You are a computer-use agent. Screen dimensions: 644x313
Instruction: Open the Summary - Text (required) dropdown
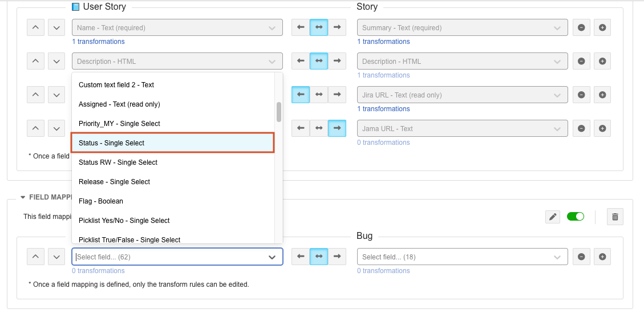pos(462,27)
